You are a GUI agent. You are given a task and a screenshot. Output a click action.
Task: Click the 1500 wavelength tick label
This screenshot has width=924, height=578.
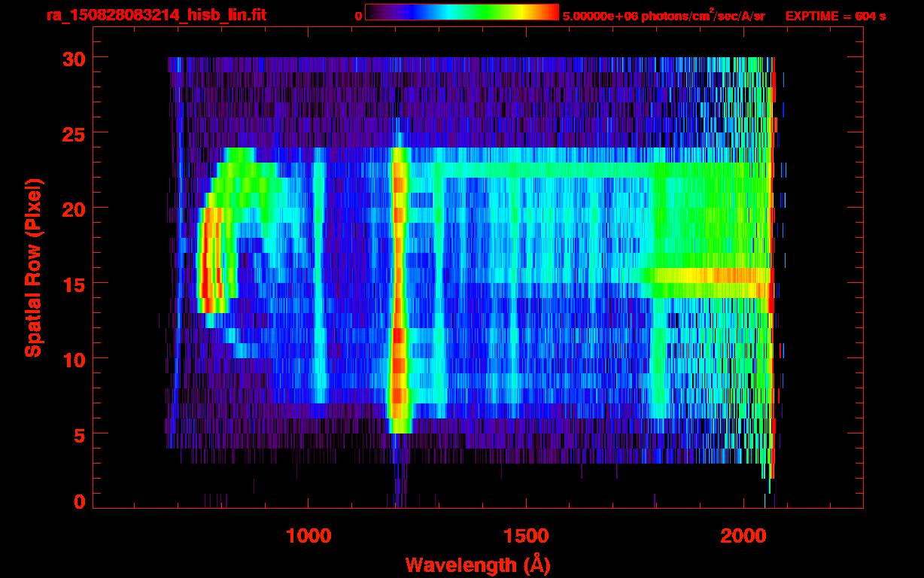(525, 537)
